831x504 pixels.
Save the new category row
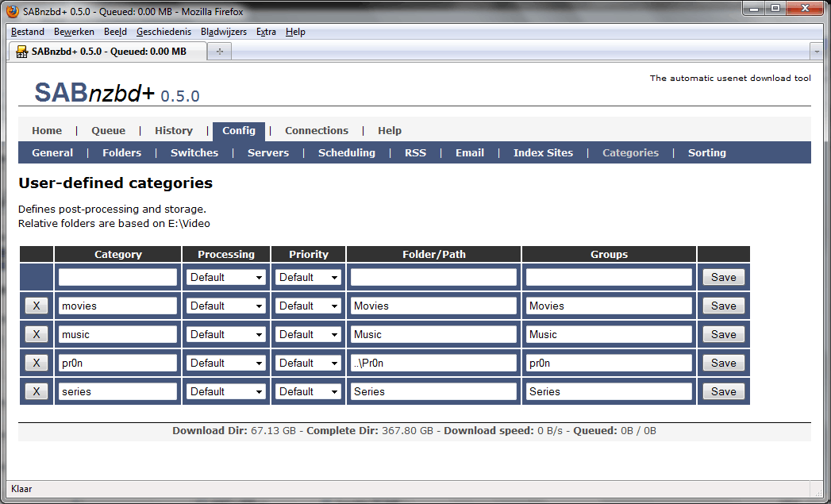coord(723,277)
